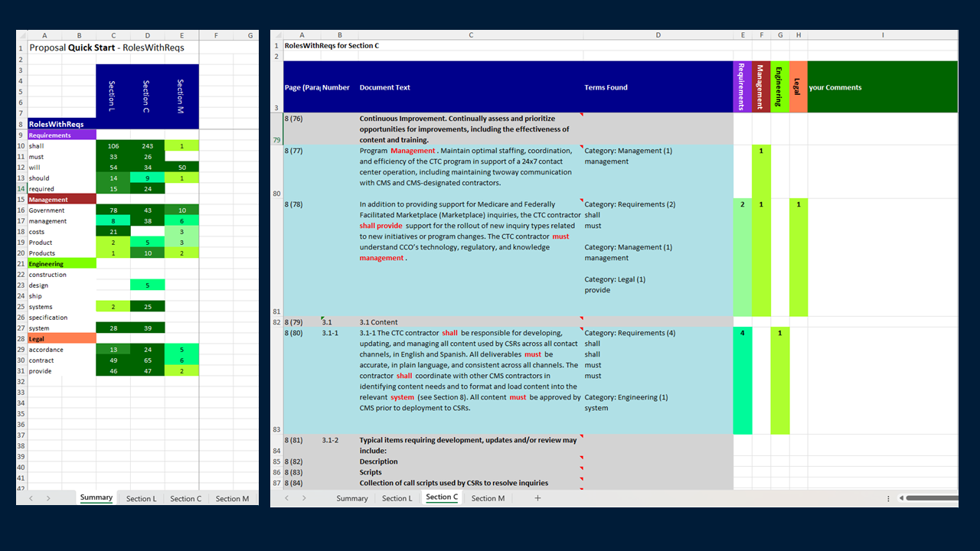Click the 'systems' Section C count 25
Image resolution: width=980 pixels, height=551 pixels.
click(x=147, y=306)
